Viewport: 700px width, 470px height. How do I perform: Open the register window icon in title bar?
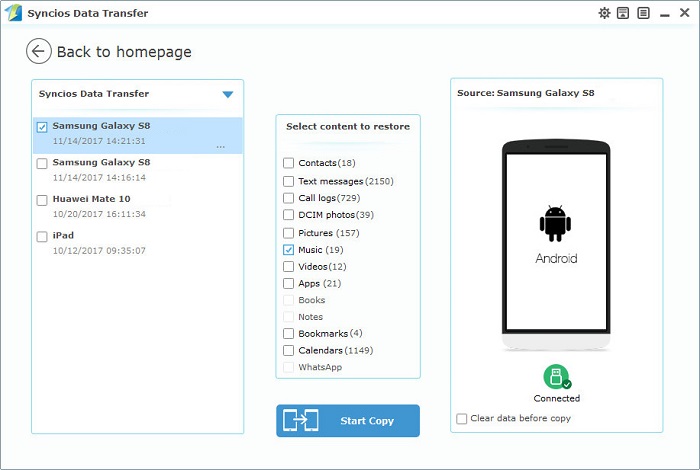pos(623,13)
